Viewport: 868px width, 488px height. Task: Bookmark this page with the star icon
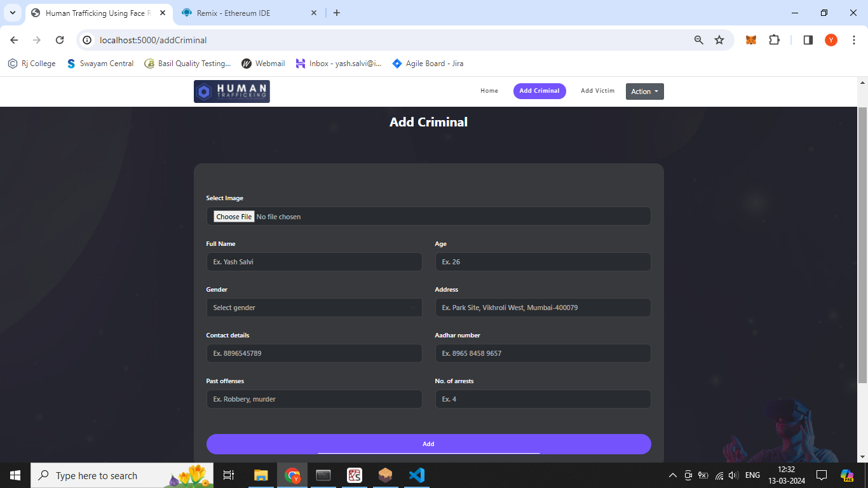point(719,40)
